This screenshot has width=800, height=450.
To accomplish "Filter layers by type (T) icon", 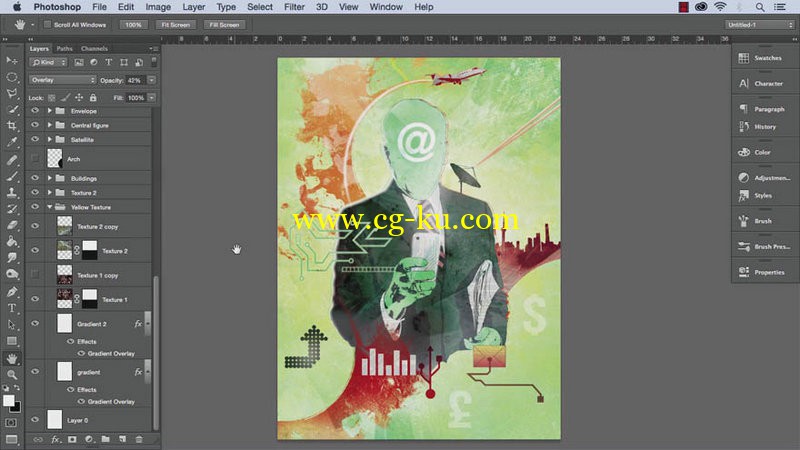I will point(108,62).
